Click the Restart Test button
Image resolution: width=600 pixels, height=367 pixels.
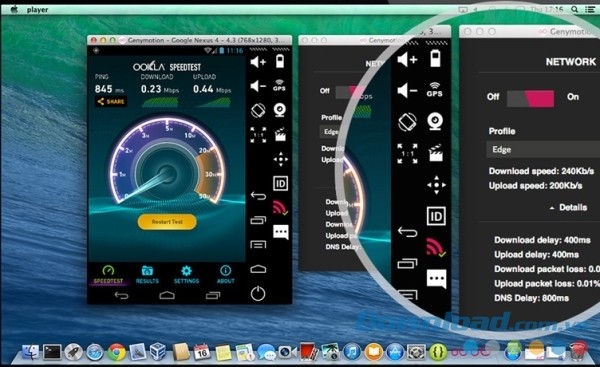(167, 222)
